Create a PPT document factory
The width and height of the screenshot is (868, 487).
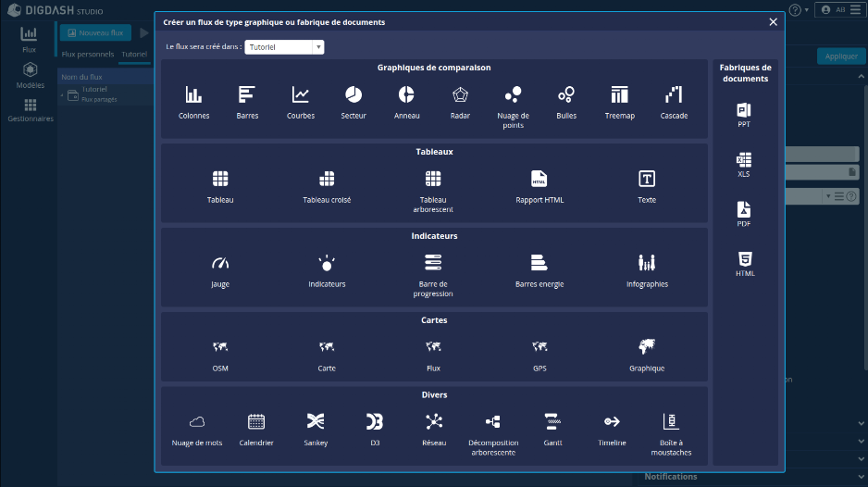pos(743,111)
